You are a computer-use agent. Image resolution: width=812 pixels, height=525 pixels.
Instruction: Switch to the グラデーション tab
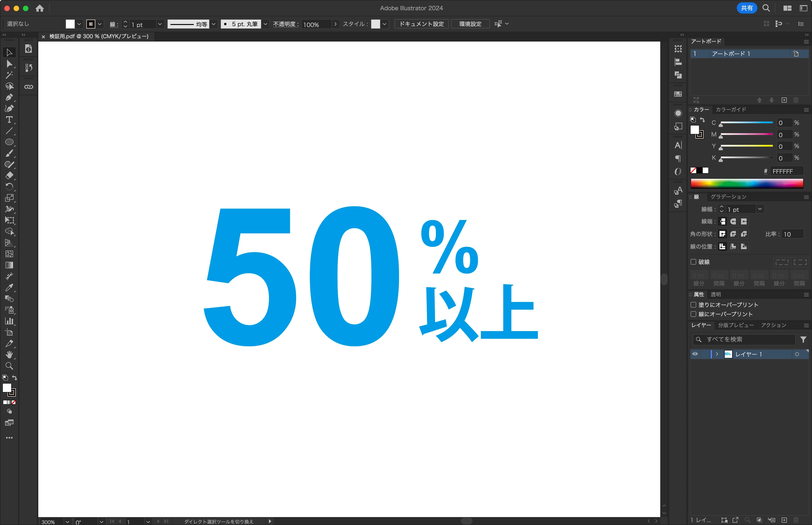tap(728, 197)
